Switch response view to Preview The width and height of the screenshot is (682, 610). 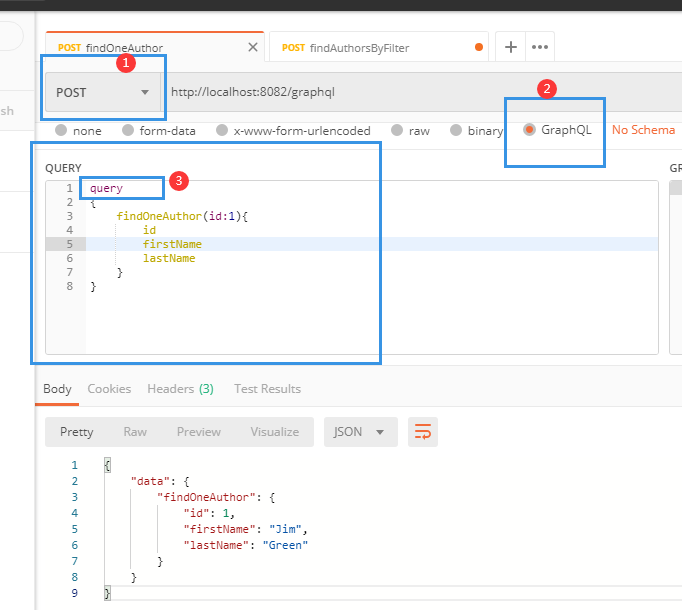pos(199,432)
